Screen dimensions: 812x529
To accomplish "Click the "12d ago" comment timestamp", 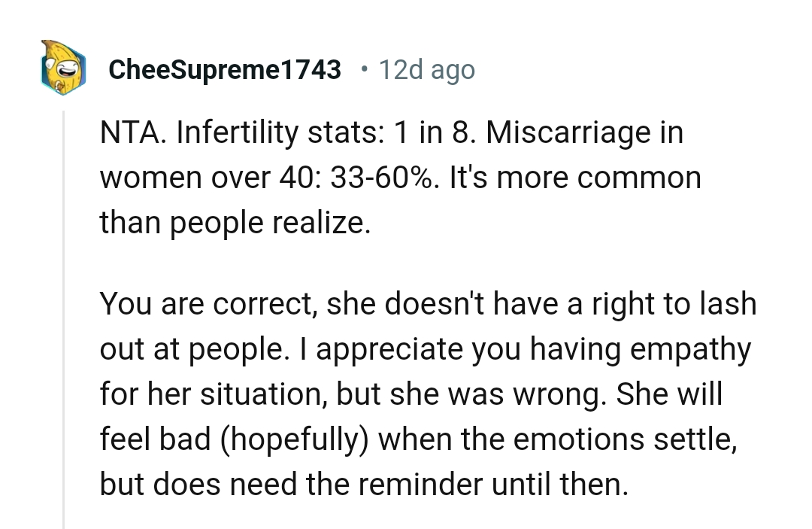I will [427, 70].
